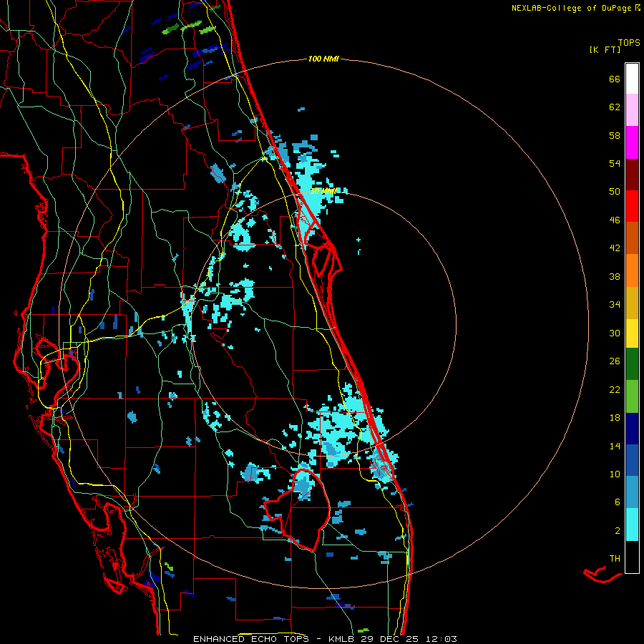Click the 30 legend value
Viewport: 644px width, 644px height.
615,333
